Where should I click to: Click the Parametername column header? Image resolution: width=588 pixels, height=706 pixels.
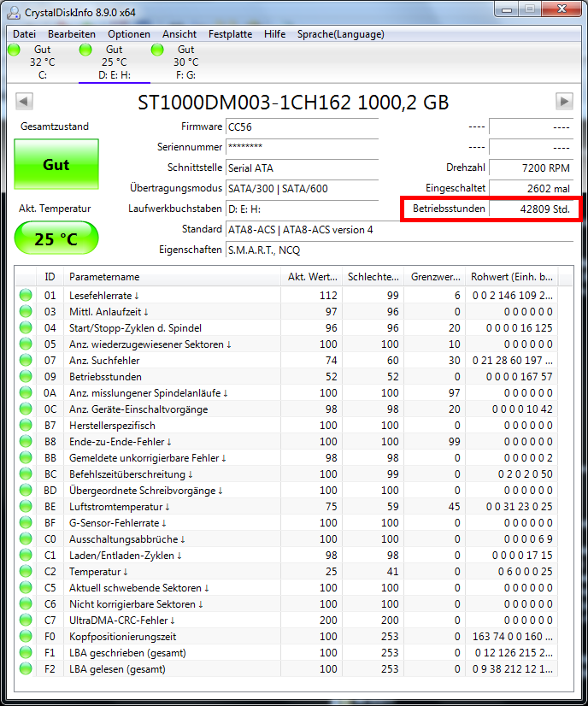coord(172,277)
